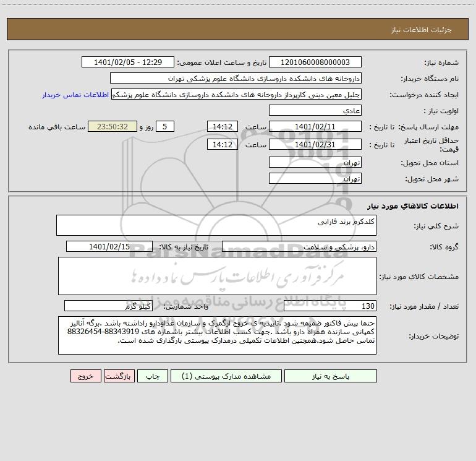Screen dimensions: 476x461
Task: Click the پاسخ به نیاز button
Action: 331,376
